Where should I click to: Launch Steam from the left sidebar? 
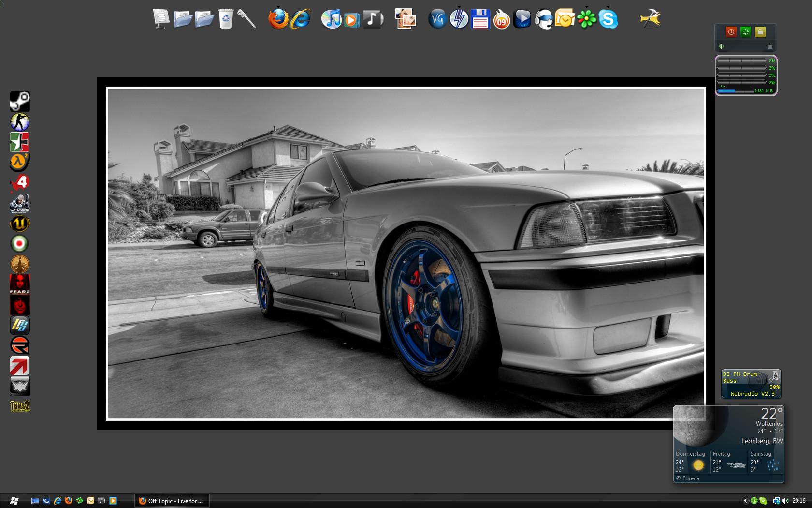tap(20, 101)
